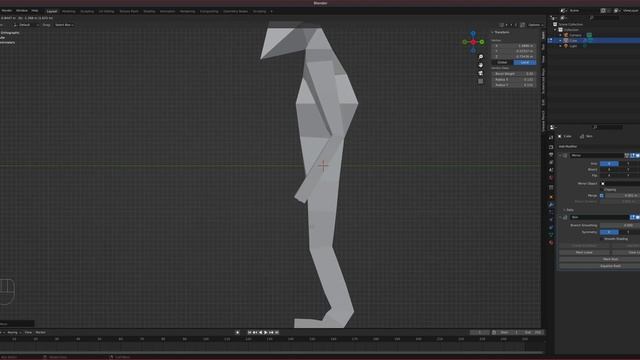This screenshot has width=640, height=360.
Task: Switch the vertex transform to Global
Action: coord(502,62)
